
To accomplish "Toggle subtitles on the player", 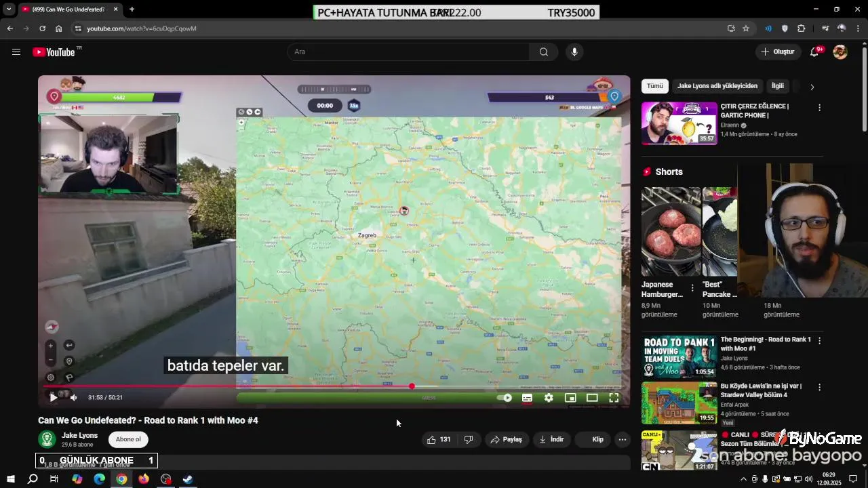I will 527,398.
